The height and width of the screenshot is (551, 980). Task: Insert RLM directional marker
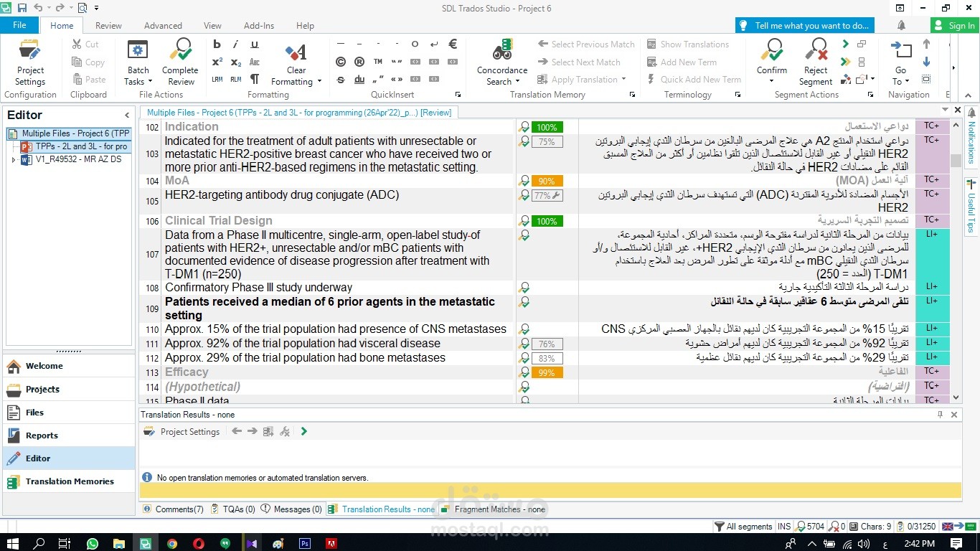point(236,80)
